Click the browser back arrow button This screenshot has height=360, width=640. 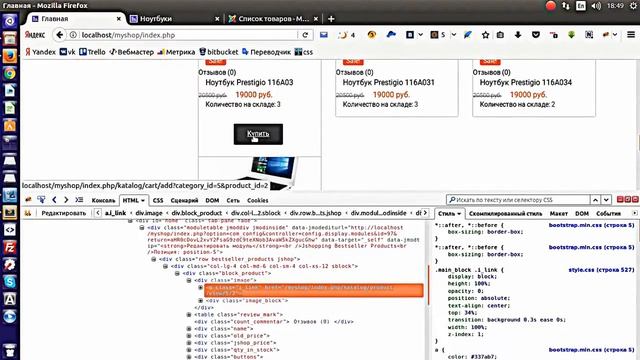click(60, 35)
